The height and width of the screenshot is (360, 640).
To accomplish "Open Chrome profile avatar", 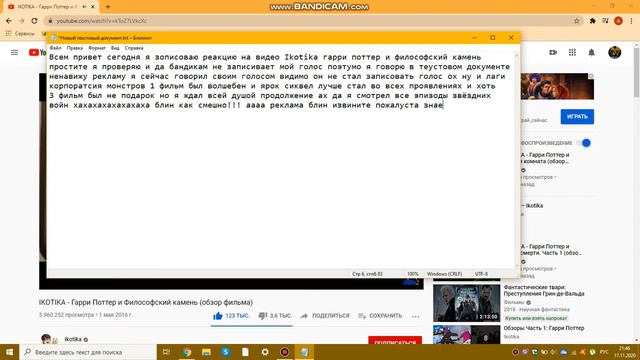I will coord(618,21).
